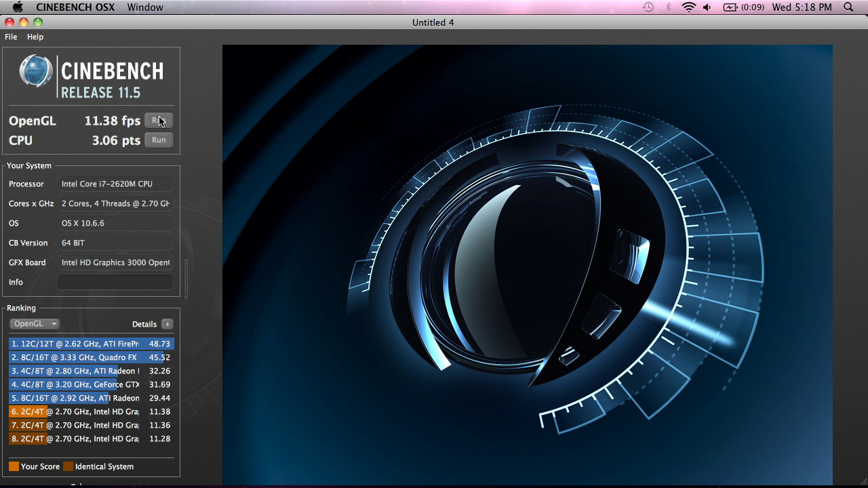This screenshot has width=868, height=488.
Task: Click the volume icon in menu bar
Action: click(x=706, y=7)
